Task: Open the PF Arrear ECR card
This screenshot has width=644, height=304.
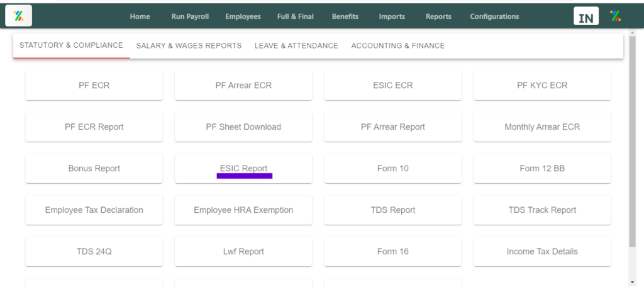Action: 243,86
